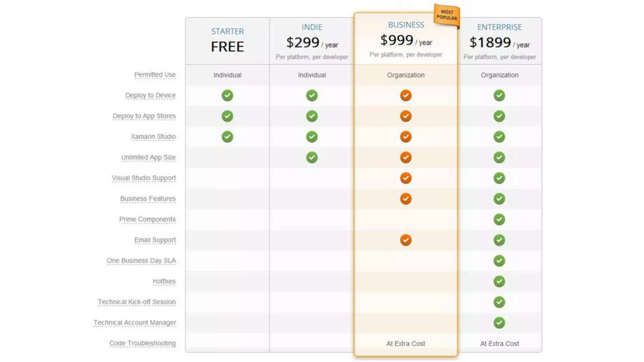
Task: Select the Enterprise plan header
Action: [x=499, y=27]
